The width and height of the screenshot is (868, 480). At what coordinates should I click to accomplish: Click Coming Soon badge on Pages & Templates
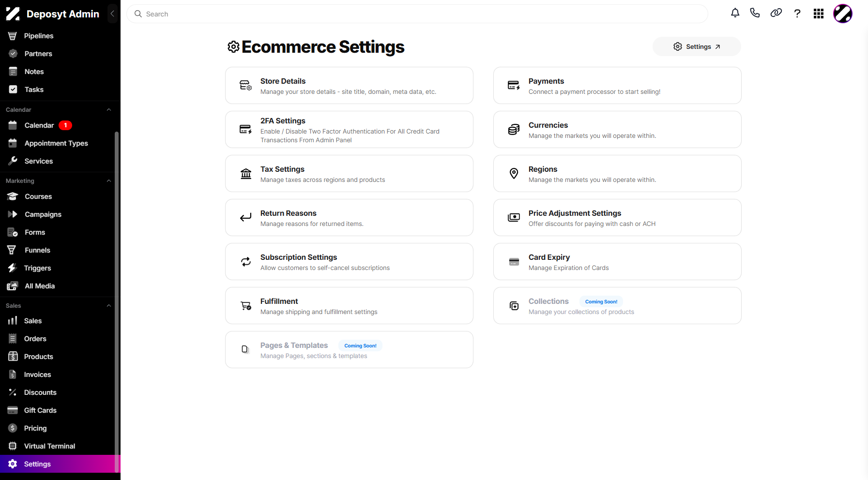pos(361,345)
